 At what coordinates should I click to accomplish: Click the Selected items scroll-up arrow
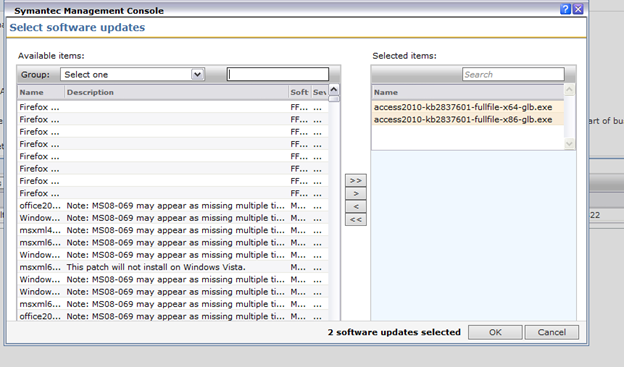(x=569, y=90)
